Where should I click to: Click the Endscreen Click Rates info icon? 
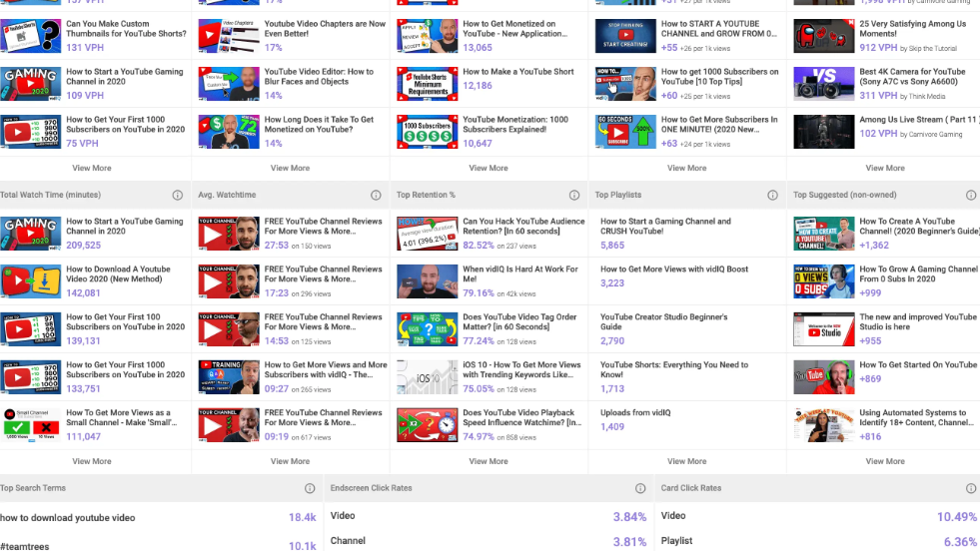point(640,488)
